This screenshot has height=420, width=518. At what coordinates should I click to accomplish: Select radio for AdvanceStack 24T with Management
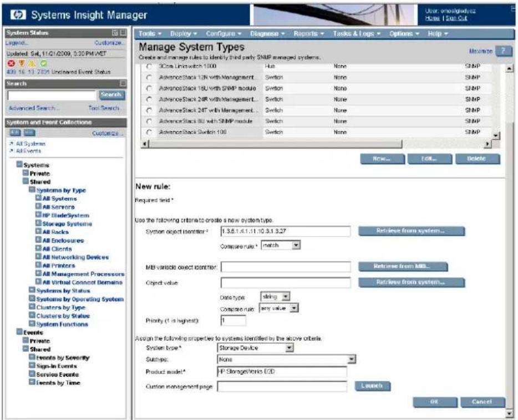(x=149, y=110)
